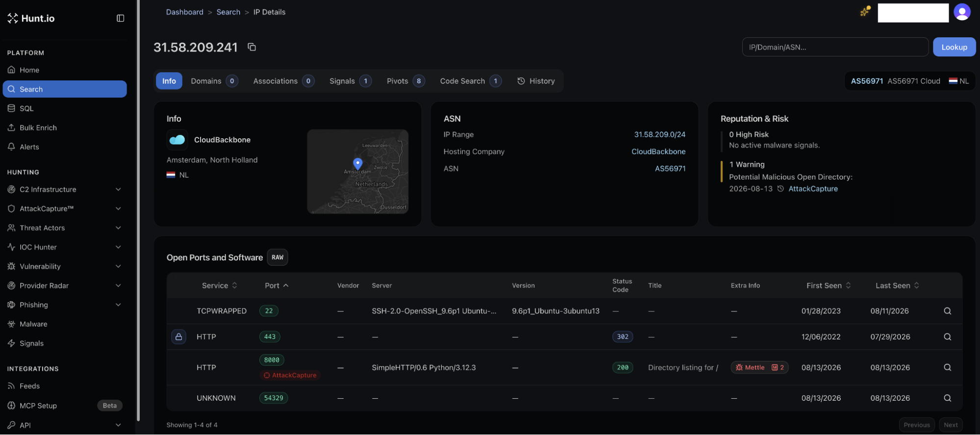Switch to the Associations tab
980x435 pixels.
(283, 81)
